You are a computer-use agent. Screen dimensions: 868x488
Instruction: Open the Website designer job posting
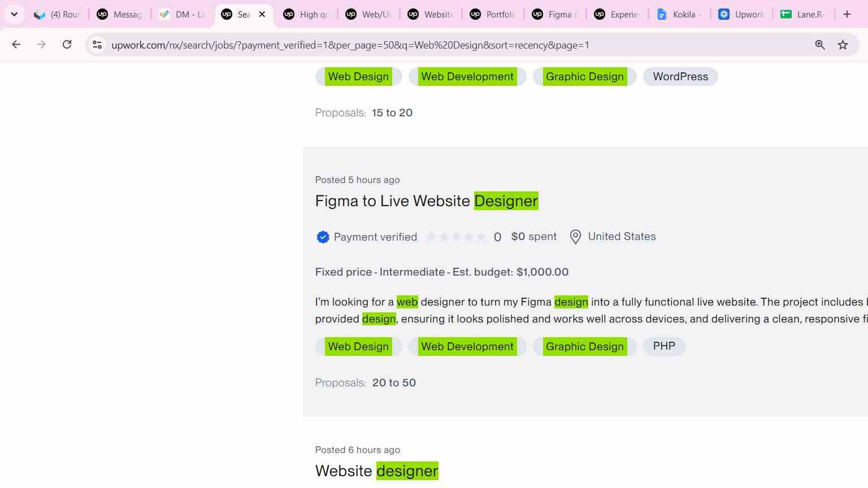coord(377,471)
